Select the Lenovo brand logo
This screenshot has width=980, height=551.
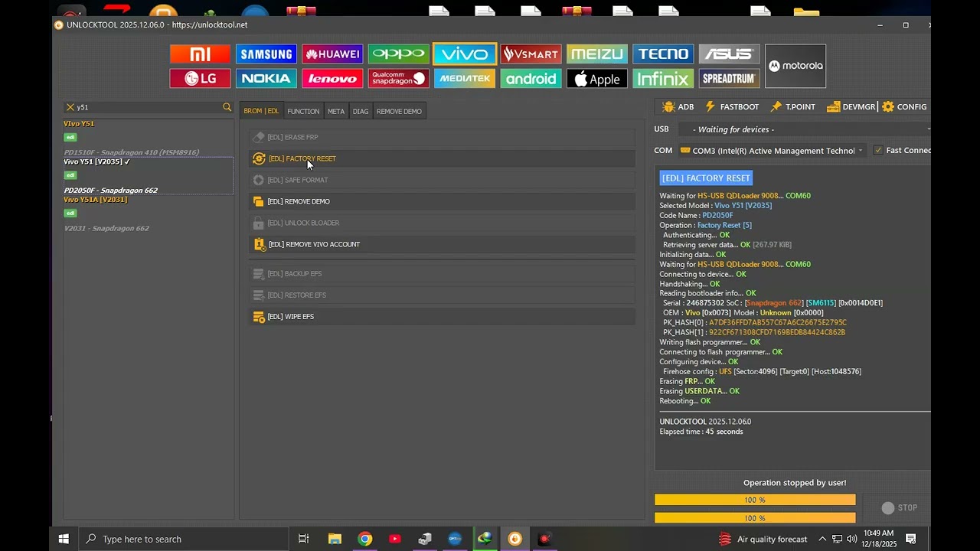coord(332,79)
